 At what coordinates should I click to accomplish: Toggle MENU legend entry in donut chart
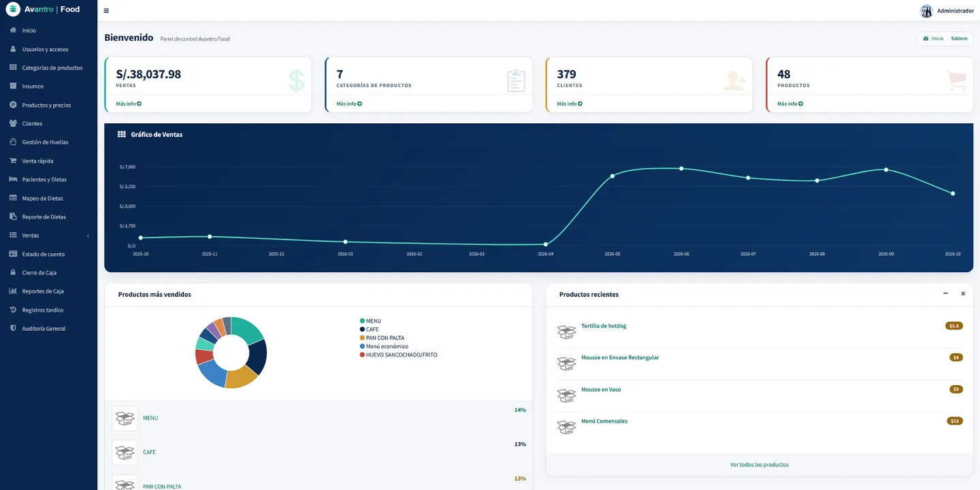point(370,321)
